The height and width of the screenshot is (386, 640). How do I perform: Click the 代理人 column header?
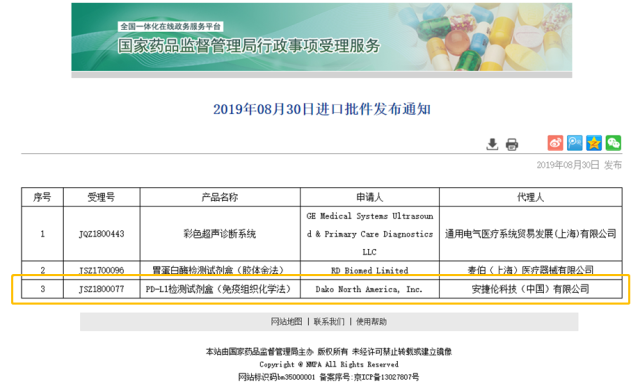click(x=531, y=197)
